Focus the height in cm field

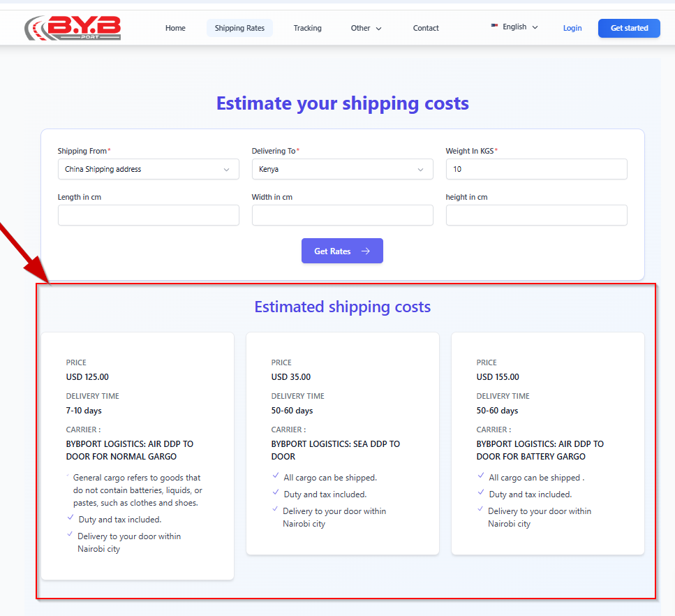536,215
